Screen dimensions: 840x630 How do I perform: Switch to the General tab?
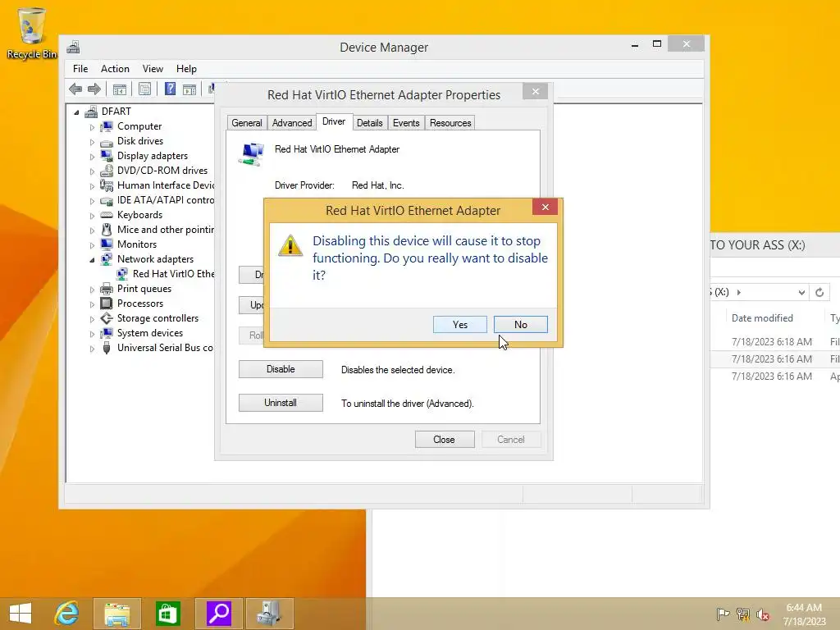(246, 123)
